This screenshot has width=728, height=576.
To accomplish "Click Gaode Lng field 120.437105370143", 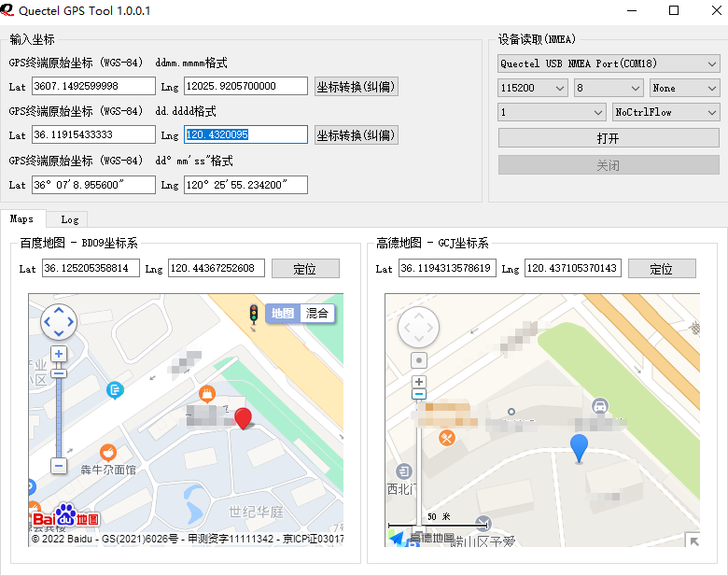I will coord(573,268).
